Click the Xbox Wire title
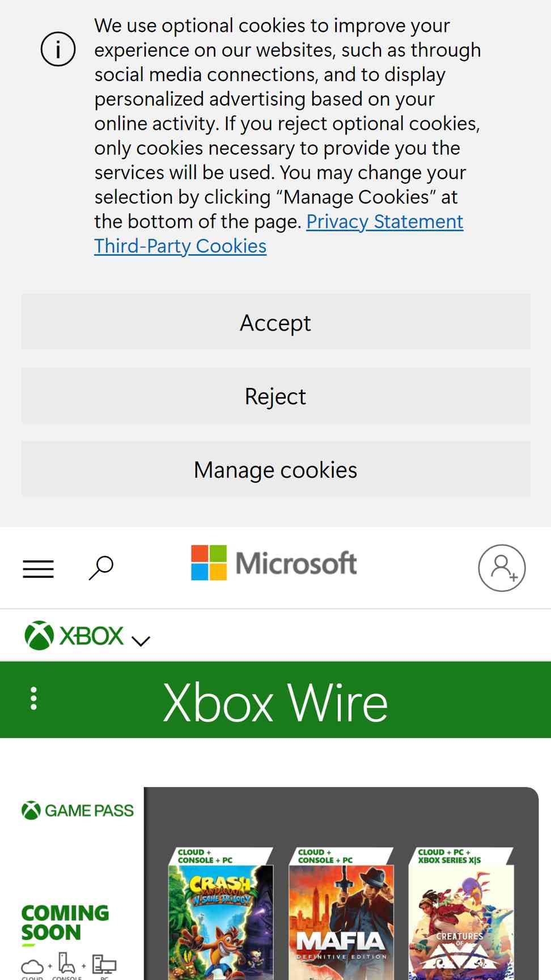The width and height of the screenshot is (551, 980). [275, 702]
